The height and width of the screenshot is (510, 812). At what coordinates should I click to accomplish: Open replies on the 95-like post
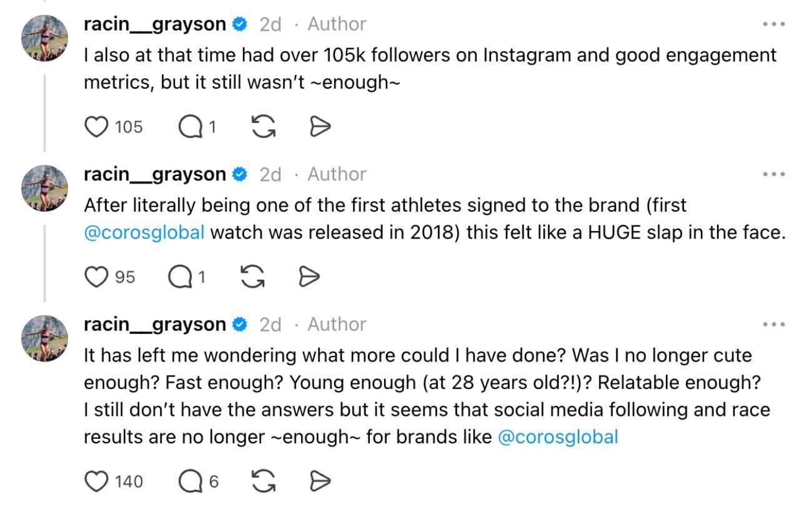(x=180, y=277)
